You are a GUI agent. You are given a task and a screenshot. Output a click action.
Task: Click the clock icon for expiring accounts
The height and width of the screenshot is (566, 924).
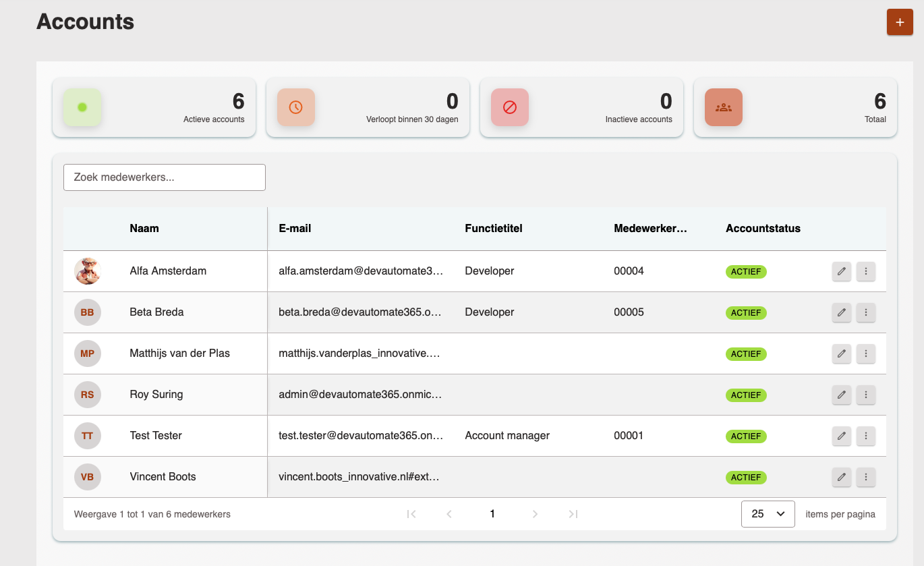click(296, 107)
